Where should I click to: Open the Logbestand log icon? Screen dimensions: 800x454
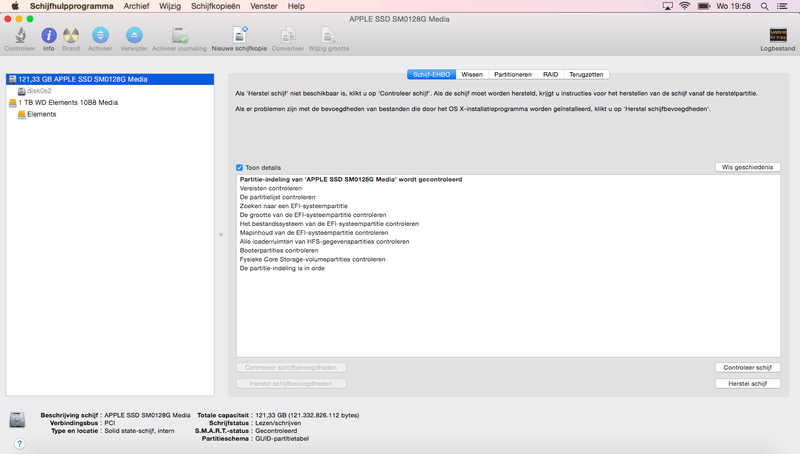tap(778, 35)
